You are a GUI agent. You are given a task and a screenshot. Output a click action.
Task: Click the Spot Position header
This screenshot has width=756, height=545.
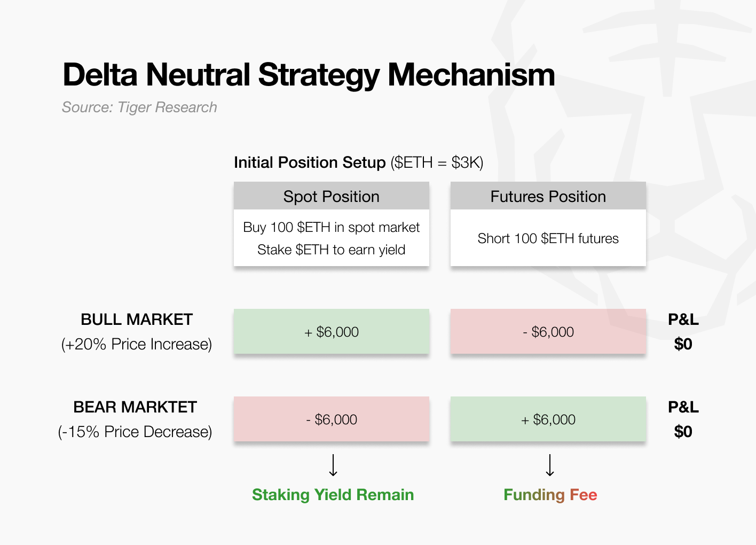(x=332, y=196)
